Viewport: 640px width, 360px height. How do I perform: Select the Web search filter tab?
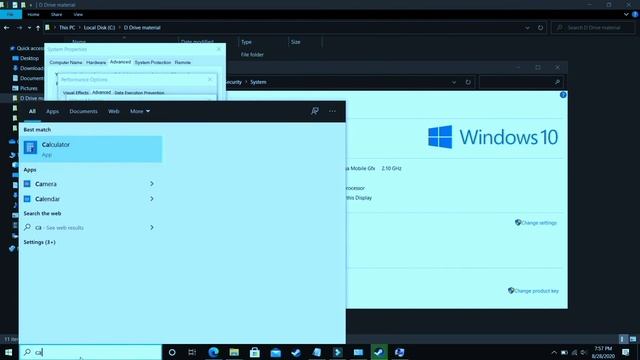(113, 111)
